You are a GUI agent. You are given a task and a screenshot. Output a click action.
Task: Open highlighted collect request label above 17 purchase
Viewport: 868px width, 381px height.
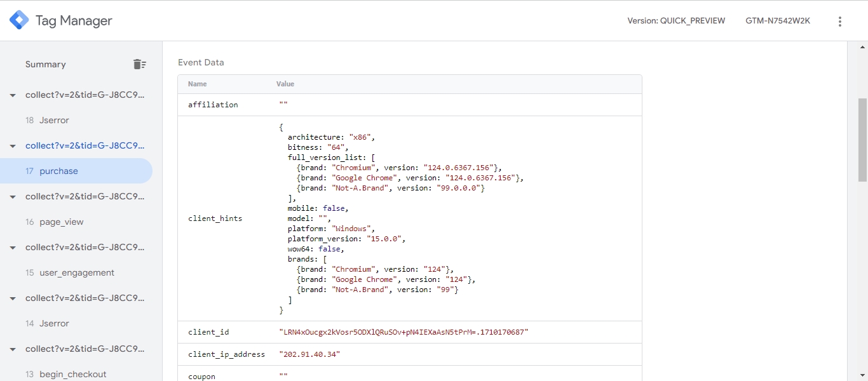[x=85, y=145]
